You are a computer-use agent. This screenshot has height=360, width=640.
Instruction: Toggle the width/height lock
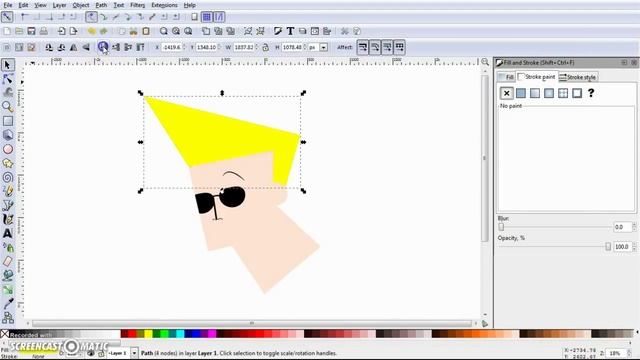tap(266, 47)
